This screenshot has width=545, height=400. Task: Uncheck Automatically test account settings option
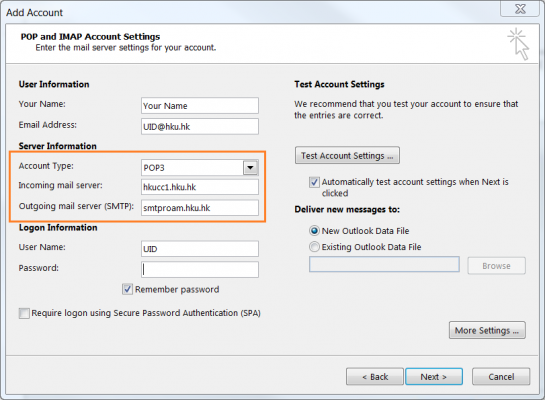(x=314, y=182)
